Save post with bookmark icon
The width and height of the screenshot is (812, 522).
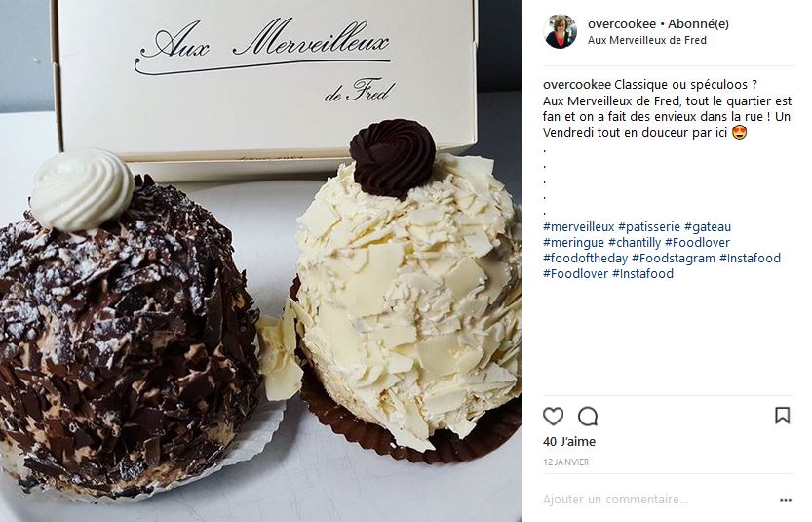(782, 416)
